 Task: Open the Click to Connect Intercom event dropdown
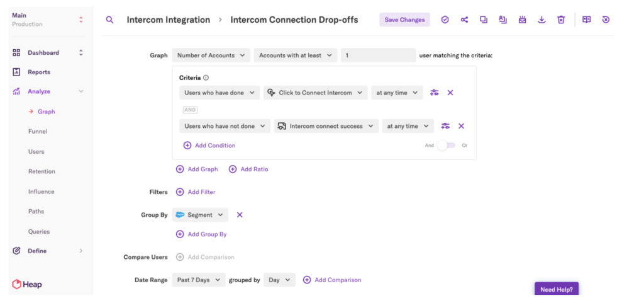(316, 93)
